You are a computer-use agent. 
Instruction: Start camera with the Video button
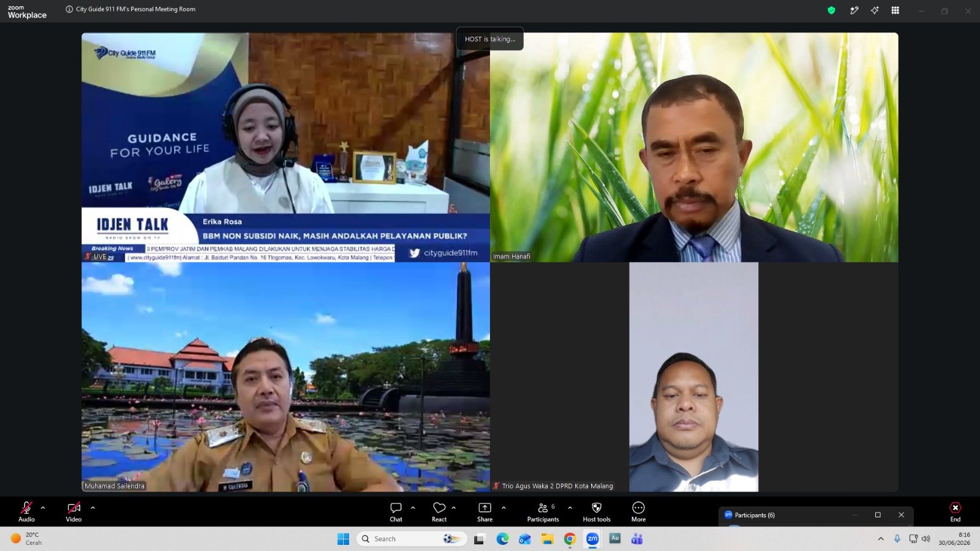[73, 512]
